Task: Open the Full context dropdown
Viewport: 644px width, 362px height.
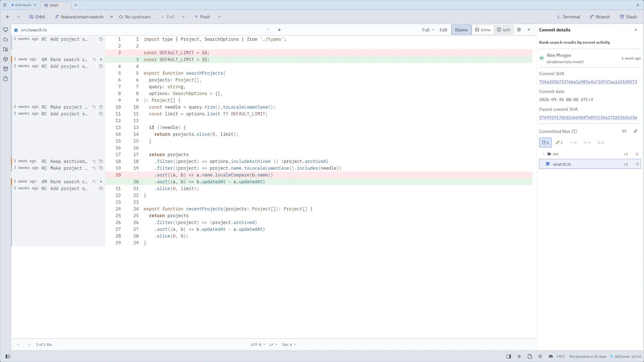Action: click(x=428, y=30)
